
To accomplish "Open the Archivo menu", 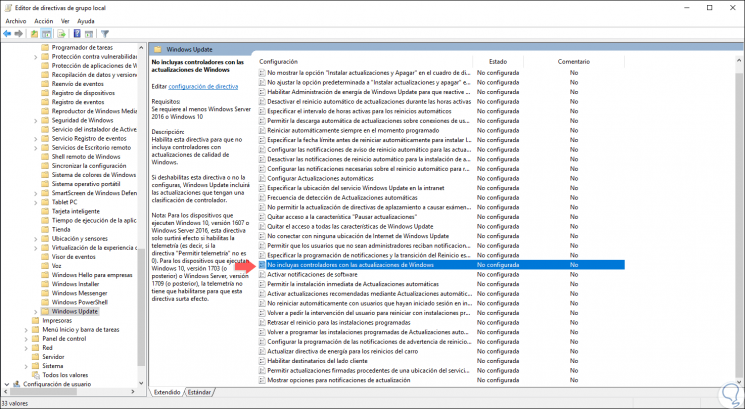I will tap(16, 21).
